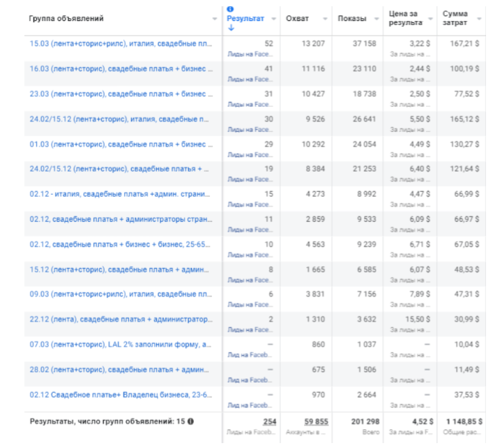The width and height of the screenshot is (493, 448).
Task: Click the sort arrow under Результат
Action: tap(231, 29)
